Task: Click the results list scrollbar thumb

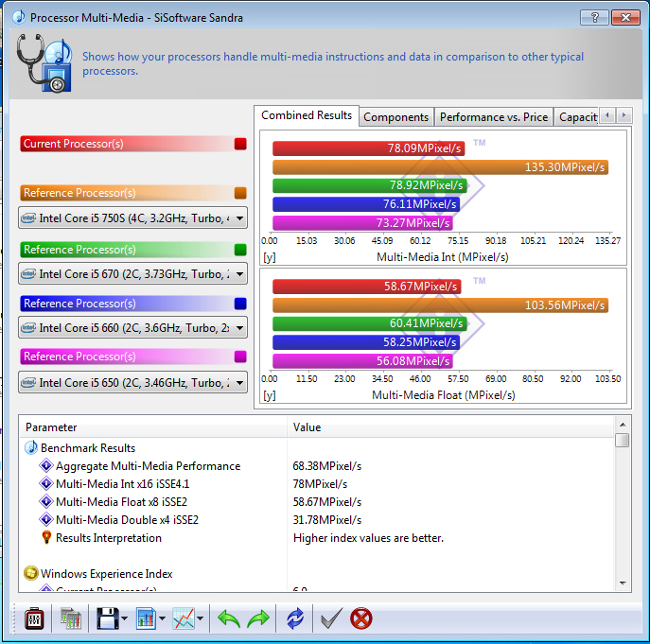Action: (x=623, y=440)
